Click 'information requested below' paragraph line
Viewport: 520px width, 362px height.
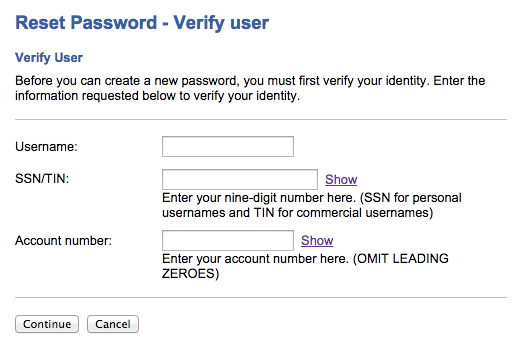pos(158,96)
